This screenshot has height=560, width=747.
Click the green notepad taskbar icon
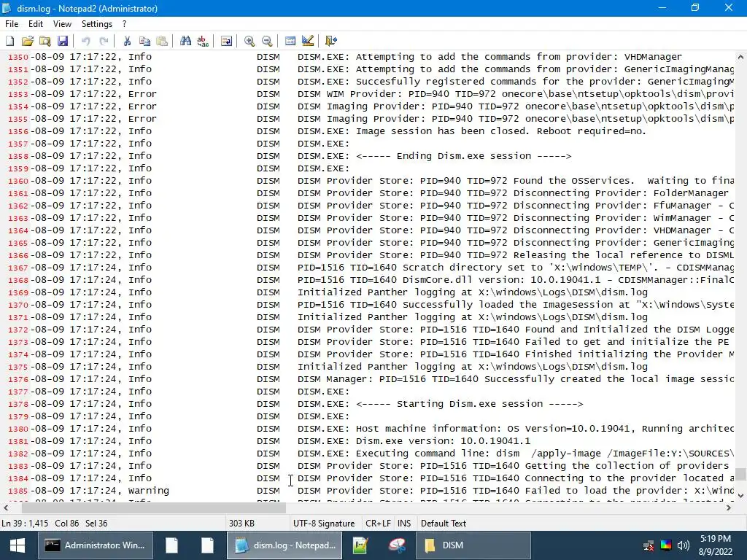[360, 545]
